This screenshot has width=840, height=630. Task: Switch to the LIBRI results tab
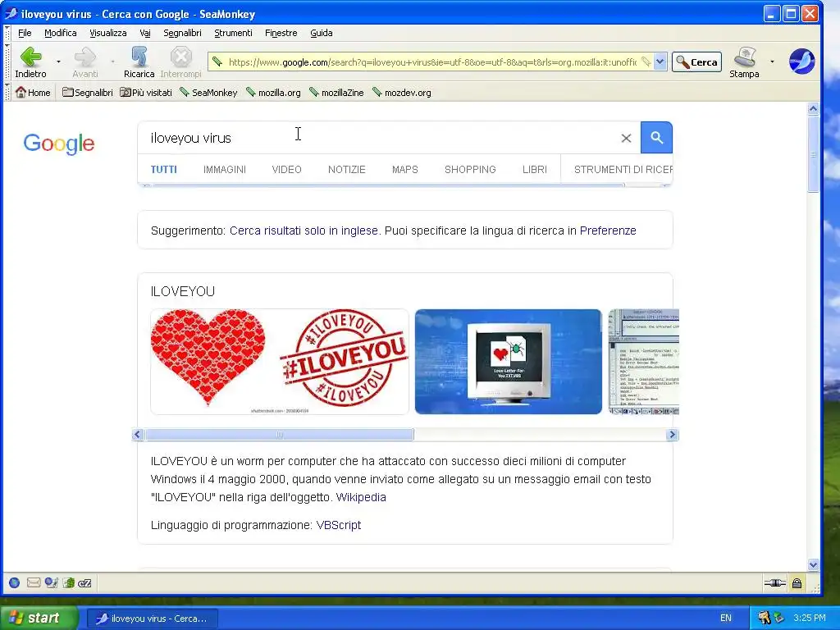[535, 169]
